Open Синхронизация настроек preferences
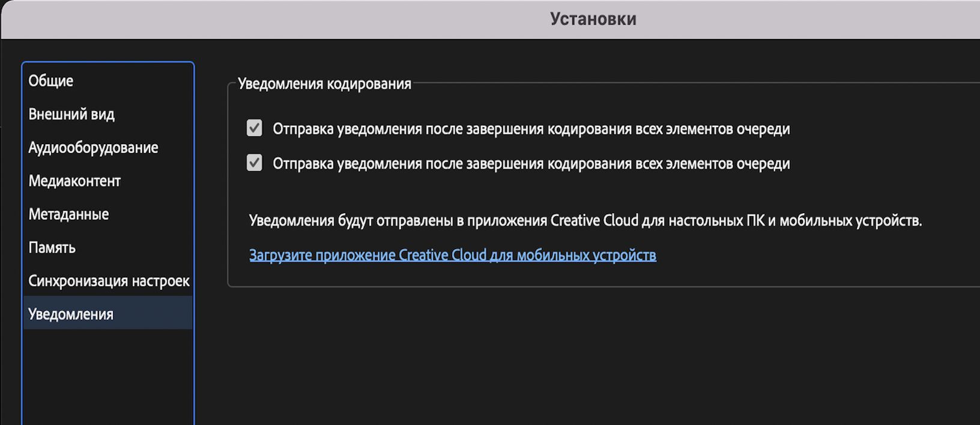 click(x=109, y=281)
